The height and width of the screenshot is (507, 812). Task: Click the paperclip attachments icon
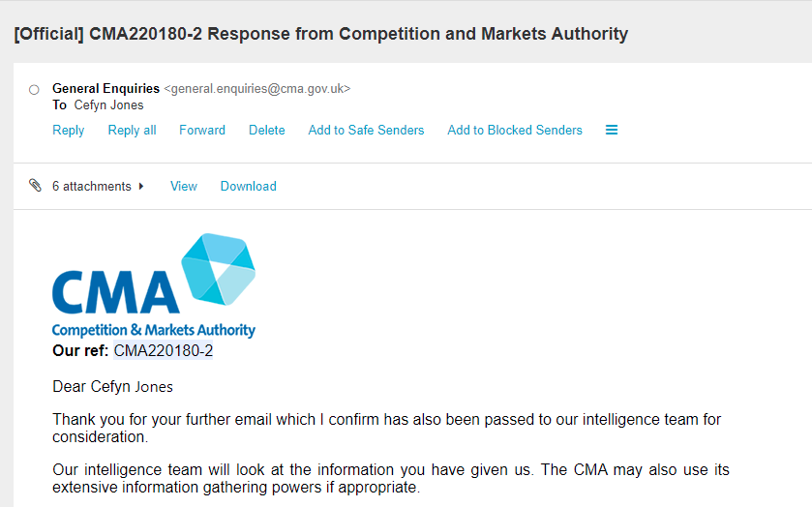click(35, 186)
